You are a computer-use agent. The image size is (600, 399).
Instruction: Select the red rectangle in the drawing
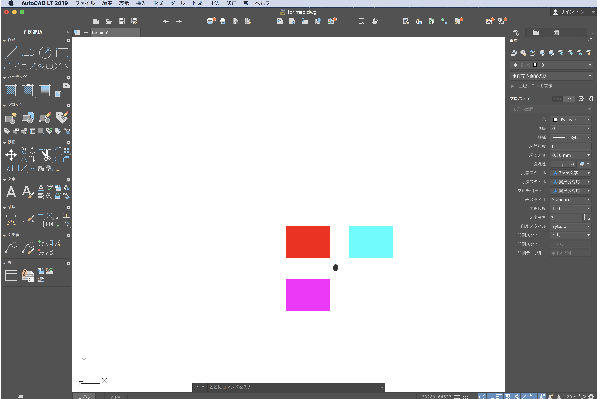tap(308, 242)
